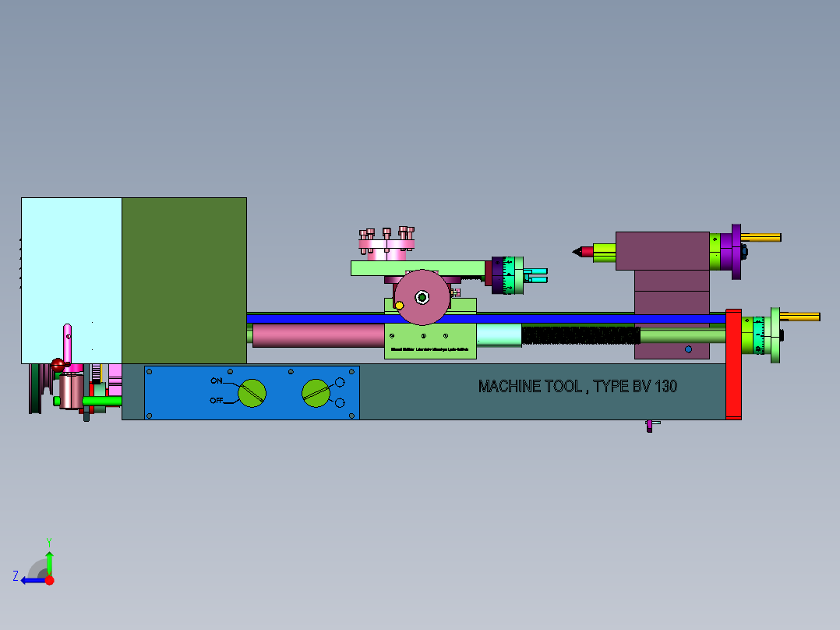
Task: Click the ON label on the control panel
Action: (217, 380)
